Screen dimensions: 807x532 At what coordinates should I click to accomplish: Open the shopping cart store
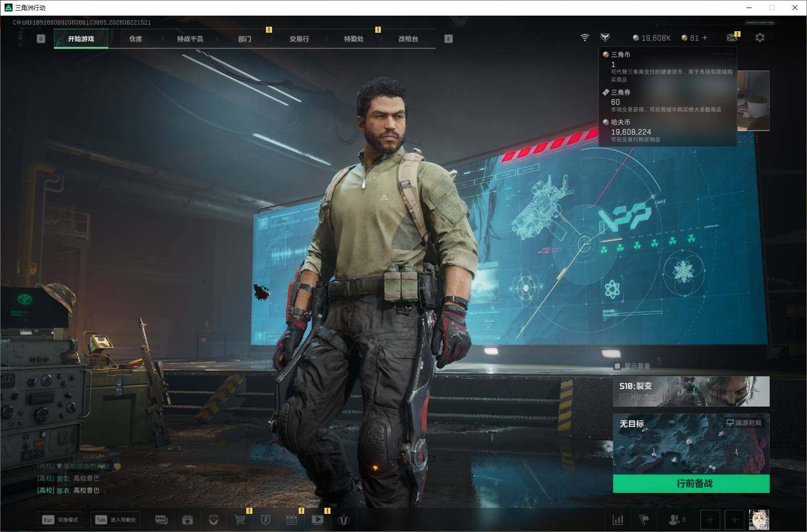[x=240, y=520]
